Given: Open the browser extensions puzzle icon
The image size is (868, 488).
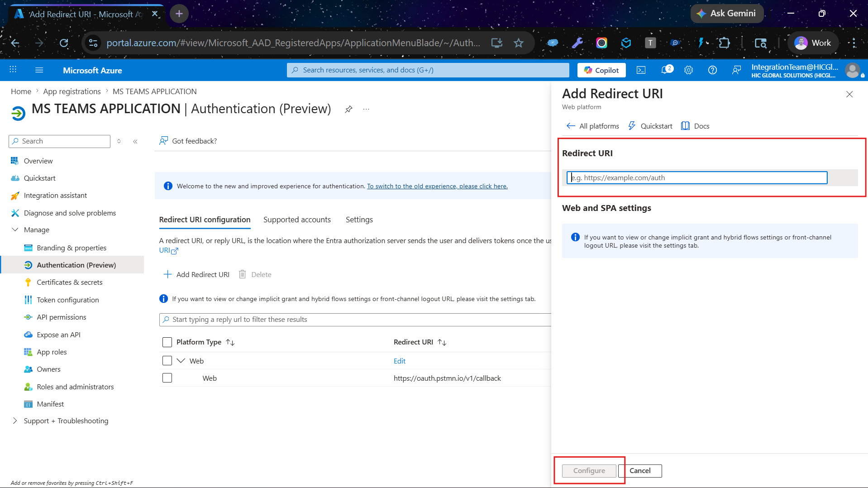Looking at the screenshot, I should coord(724,43).
